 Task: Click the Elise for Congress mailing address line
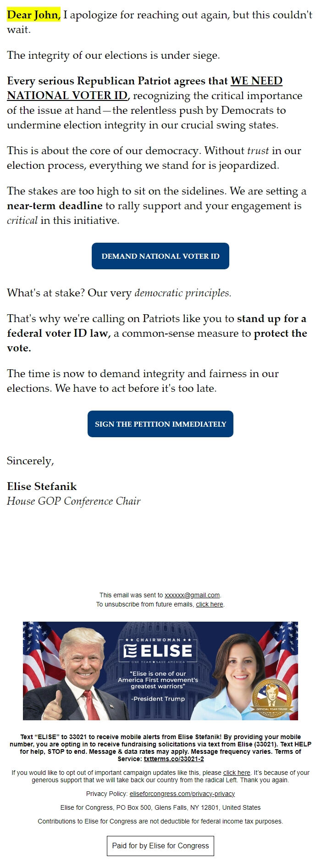[x=160, y=807]
